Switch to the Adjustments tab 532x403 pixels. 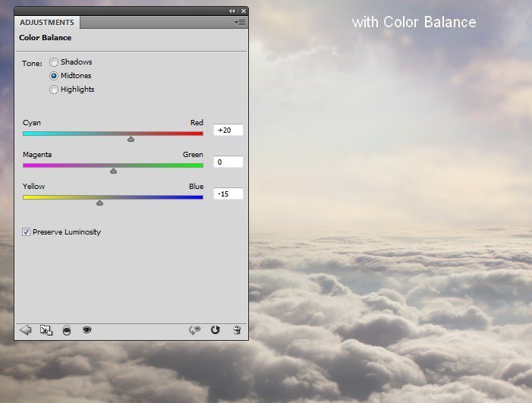47,23
